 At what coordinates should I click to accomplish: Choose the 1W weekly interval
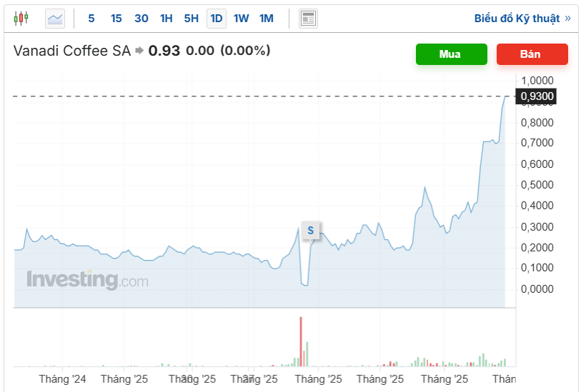pyautogui.click(x=242, y=19)
